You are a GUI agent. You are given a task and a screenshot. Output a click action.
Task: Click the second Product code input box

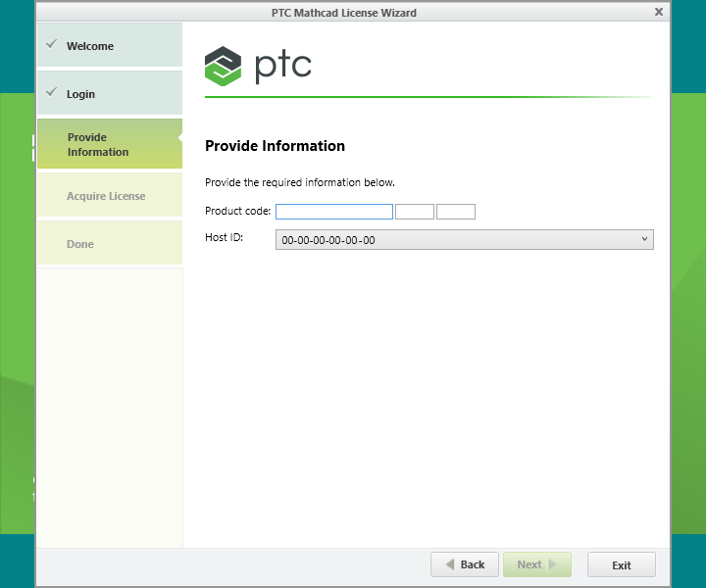click(x=415, y=212)
